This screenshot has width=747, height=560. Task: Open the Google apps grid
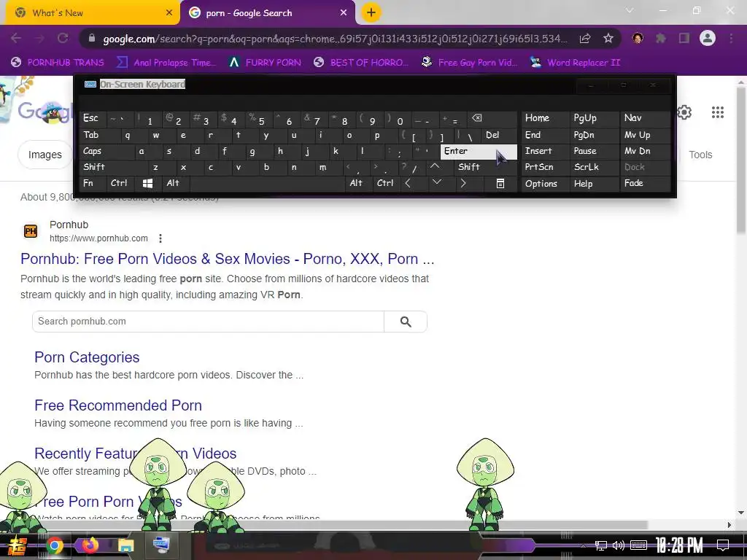pyautogui.click(x=718, y=112)
